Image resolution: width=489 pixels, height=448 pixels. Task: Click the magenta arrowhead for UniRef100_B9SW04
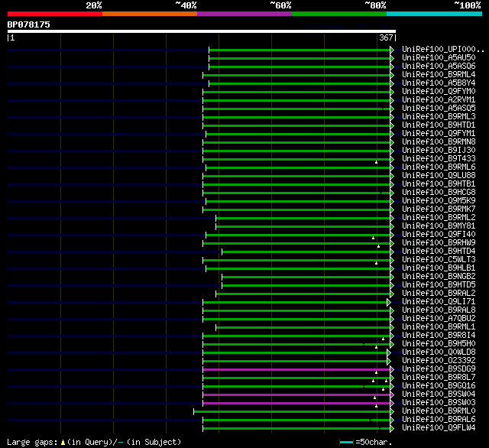click(392, 394)
